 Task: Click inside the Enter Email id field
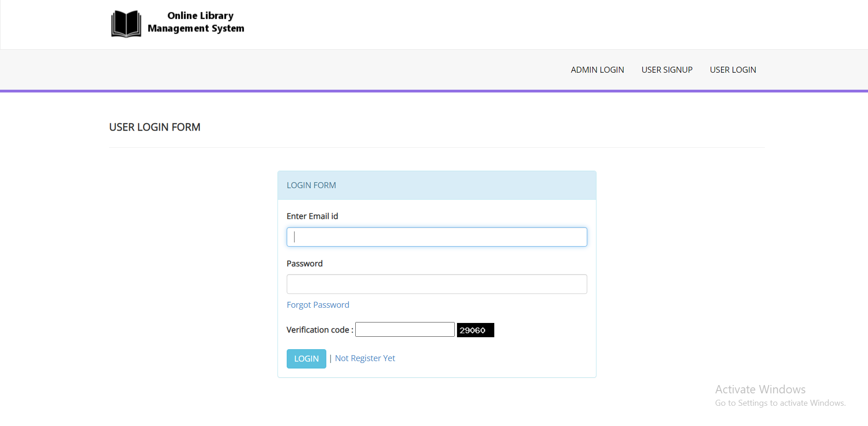coord(436,236)
